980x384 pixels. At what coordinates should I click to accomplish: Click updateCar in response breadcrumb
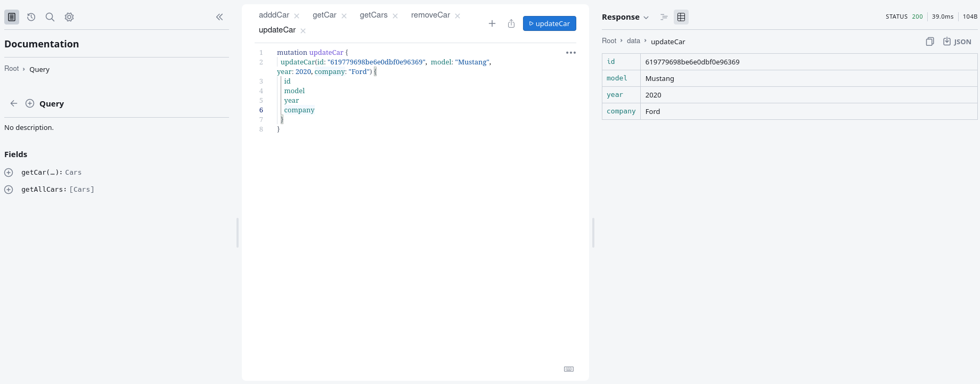tap(668, 42)
